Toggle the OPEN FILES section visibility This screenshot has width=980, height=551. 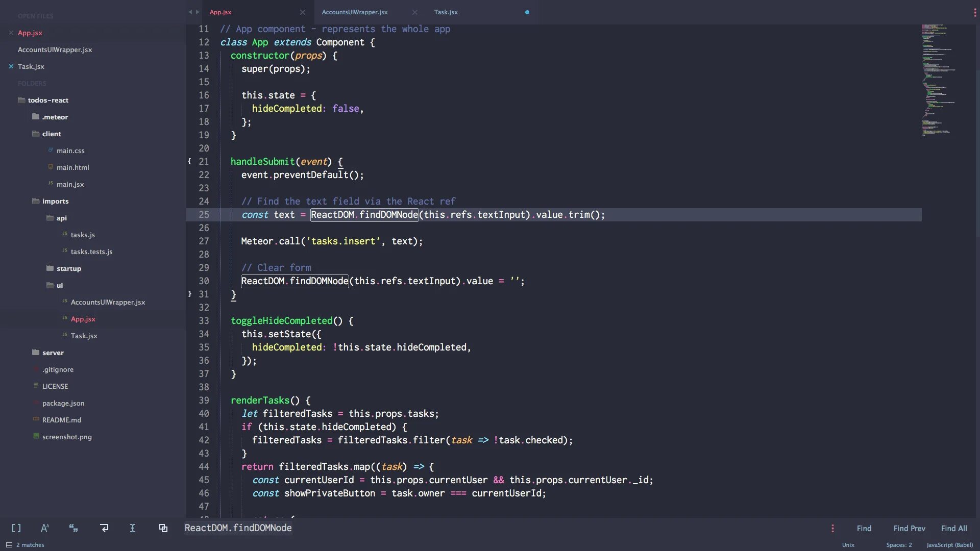[35, 14]
